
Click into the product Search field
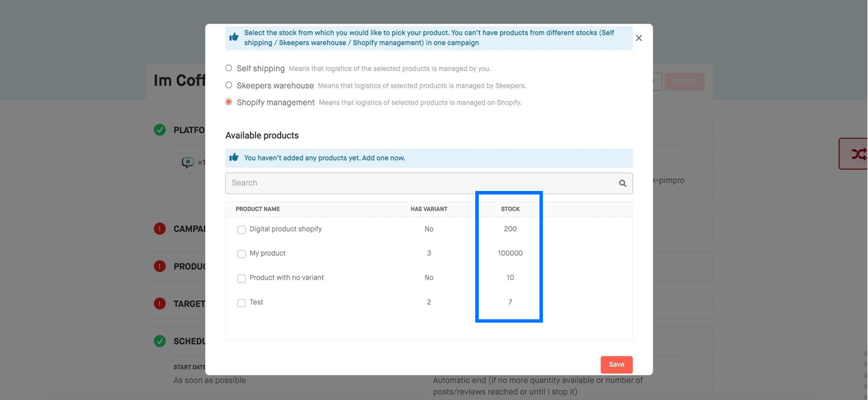click(x=421, y=183)
